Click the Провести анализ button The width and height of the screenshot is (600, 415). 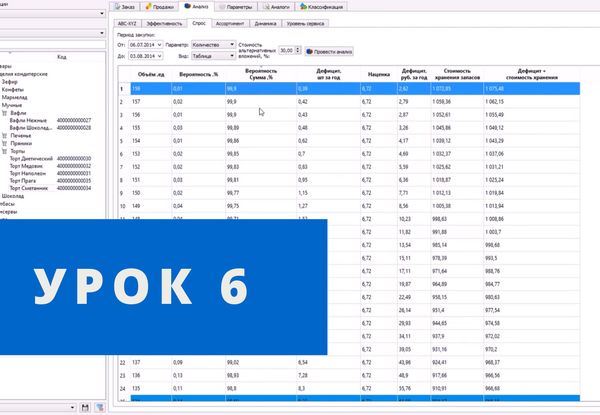[329, 52]
